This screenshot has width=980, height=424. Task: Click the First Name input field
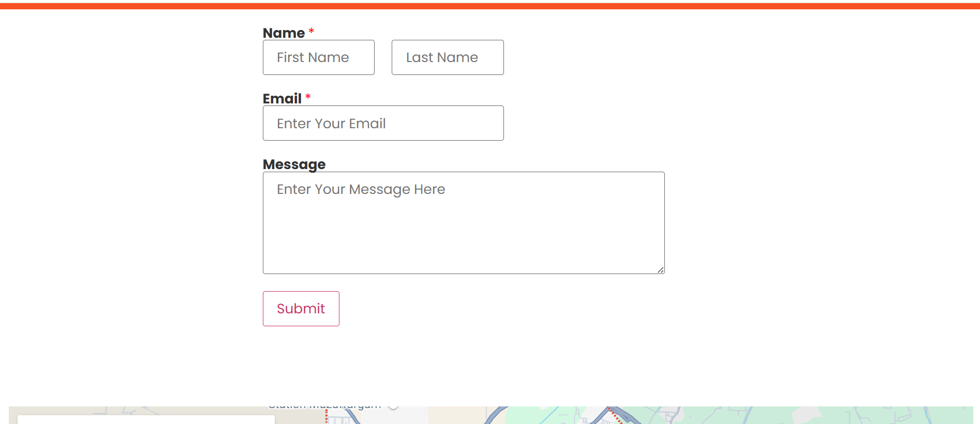coord(319,57)
